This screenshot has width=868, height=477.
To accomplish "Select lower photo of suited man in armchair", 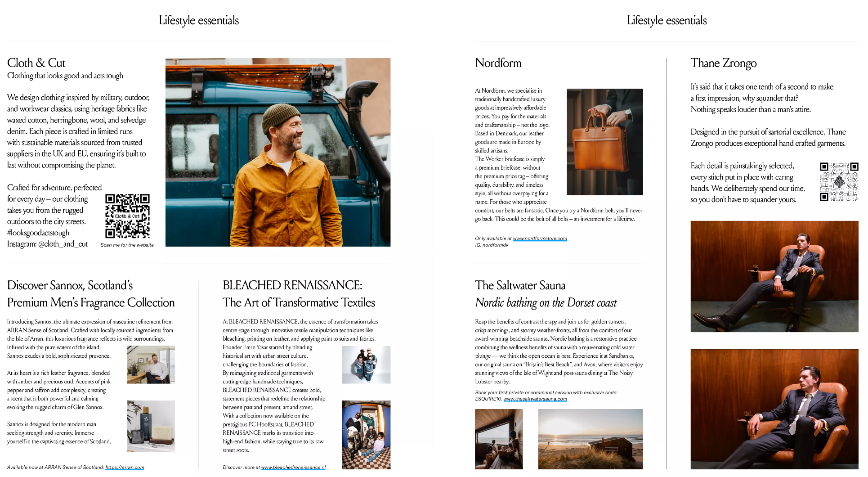I will (x=774, y=409).
